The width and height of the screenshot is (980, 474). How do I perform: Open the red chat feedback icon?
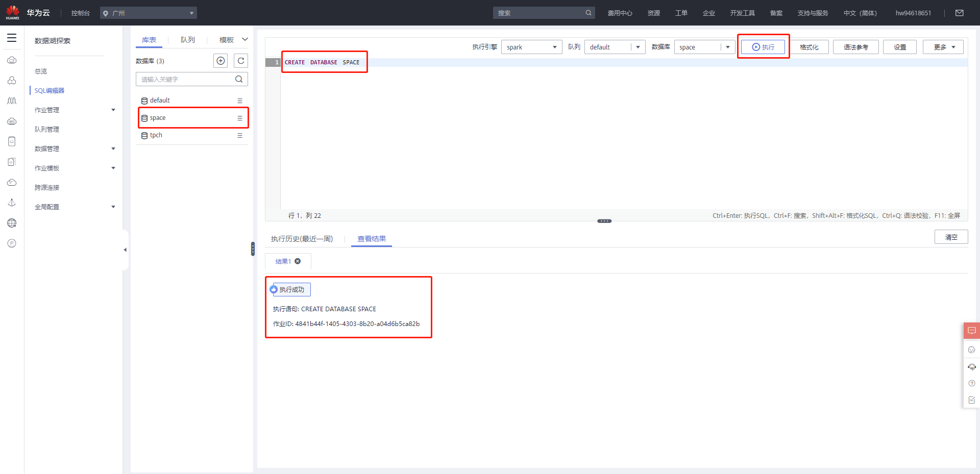(972, 331)
